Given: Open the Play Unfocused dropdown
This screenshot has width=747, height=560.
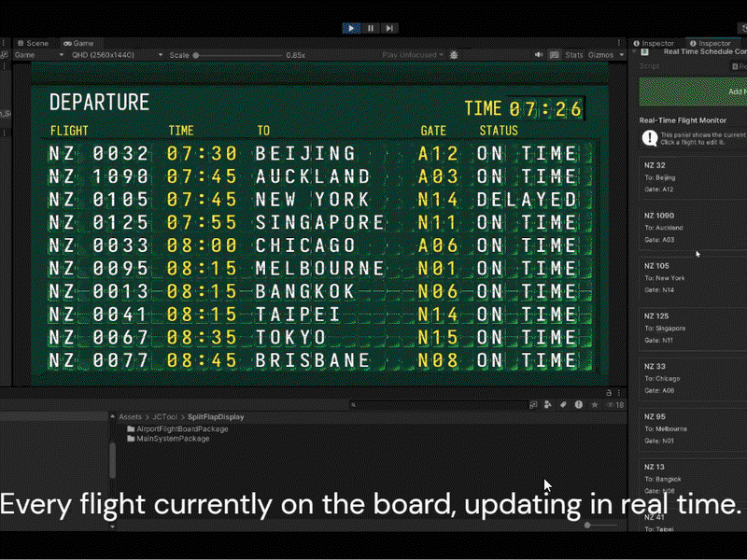Looking at the screenshot, I should tap(413, 55).
